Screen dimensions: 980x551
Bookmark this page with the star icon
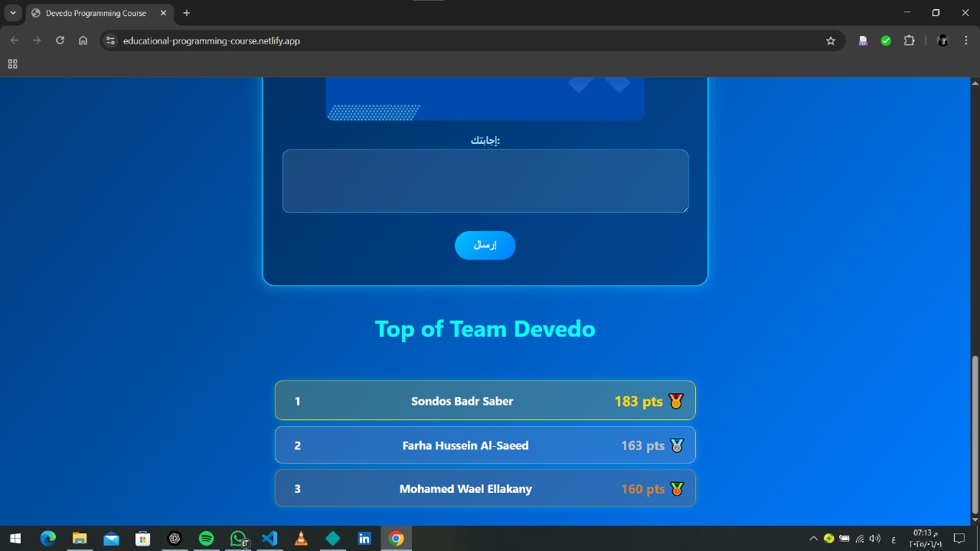click(831, 41)
